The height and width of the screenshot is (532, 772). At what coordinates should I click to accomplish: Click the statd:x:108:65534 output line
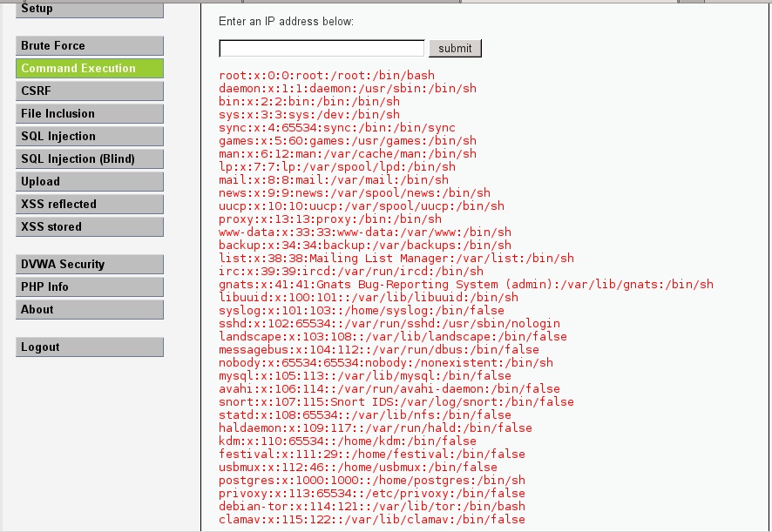pos(365,414)
